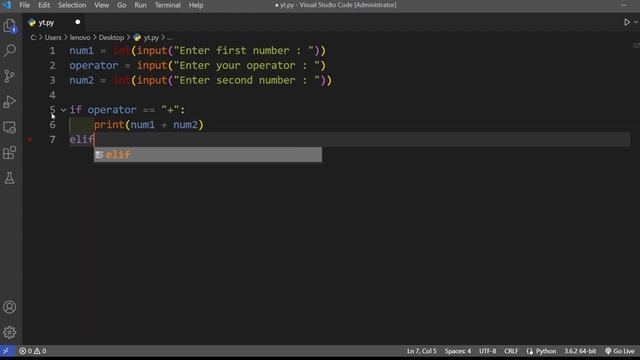Screen dimensions: 640x360
Task: Close yt.py tab via unsaved dot
Action: (78, 22)
